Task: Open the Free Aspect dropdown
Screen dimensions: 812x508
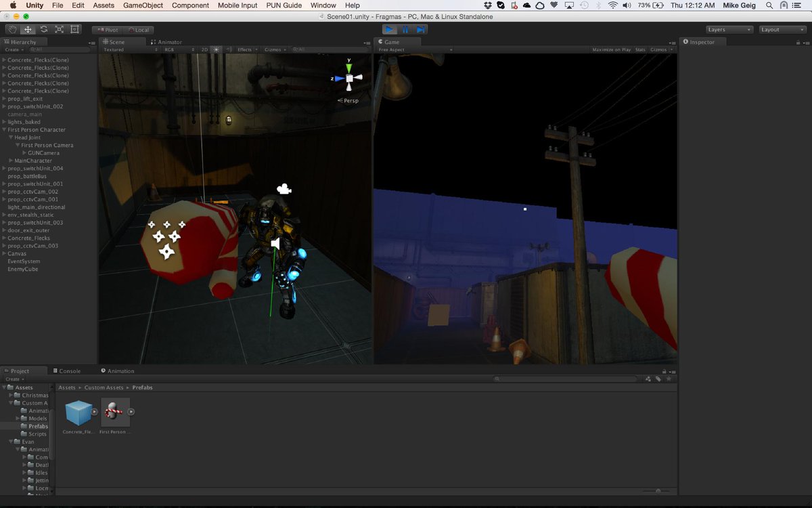Action: (414, 49)
